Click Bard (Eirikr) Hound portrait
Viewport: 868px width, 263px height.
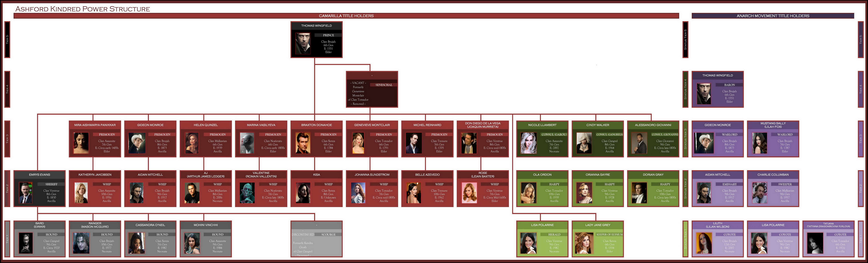[x=26, y=243]
